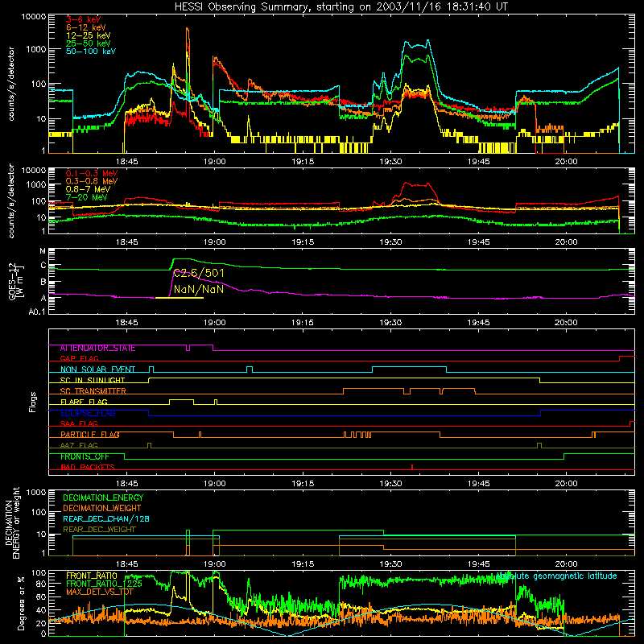Viewport: 644px width, 644px height.
Task: Select the orange 6-12 keV legend label
Action: (86, 27)
